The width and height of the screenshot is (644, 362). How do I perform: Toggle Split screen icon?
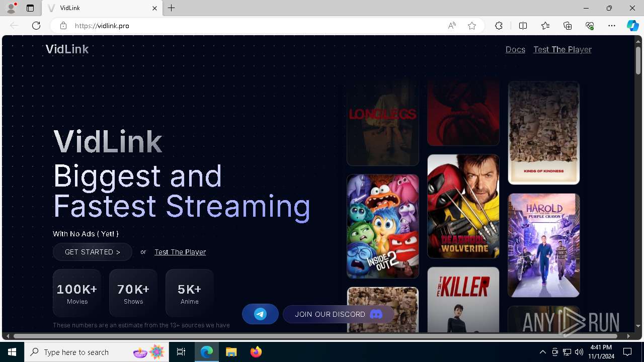(x=523, y=26)
